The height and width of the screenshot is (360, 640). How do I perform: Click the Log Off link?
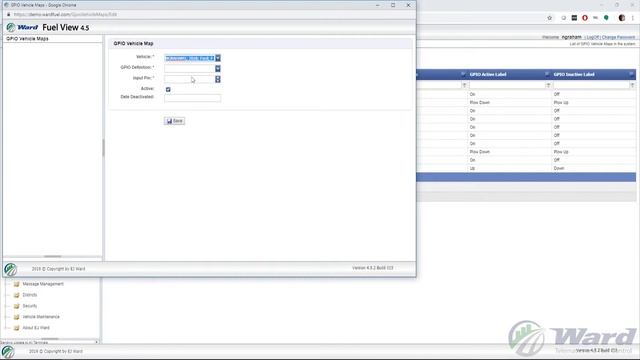pos(592,37)
